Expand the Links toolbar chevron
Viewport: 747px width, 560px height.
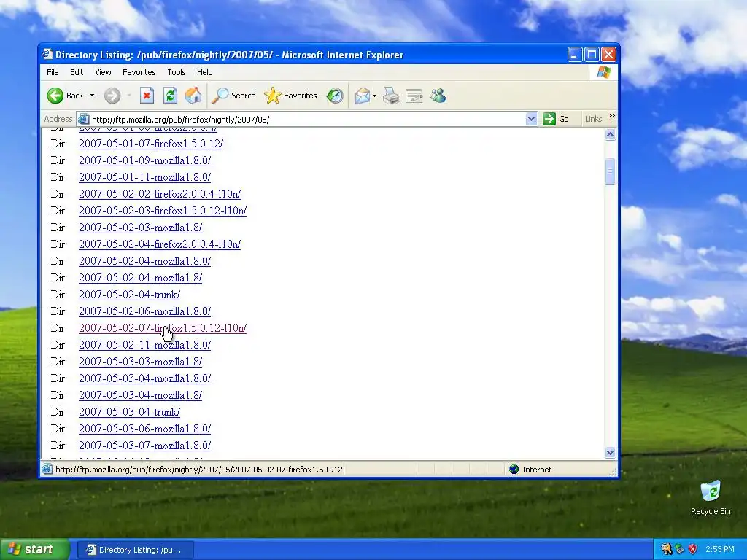point(612,116)
